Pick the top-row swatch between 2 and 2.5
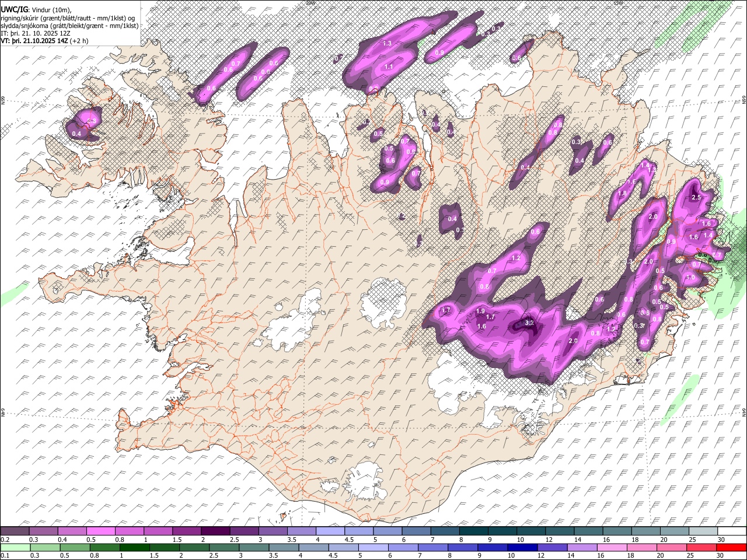The height and width of the screenshot is (560, 747). [x=215, y=531]
